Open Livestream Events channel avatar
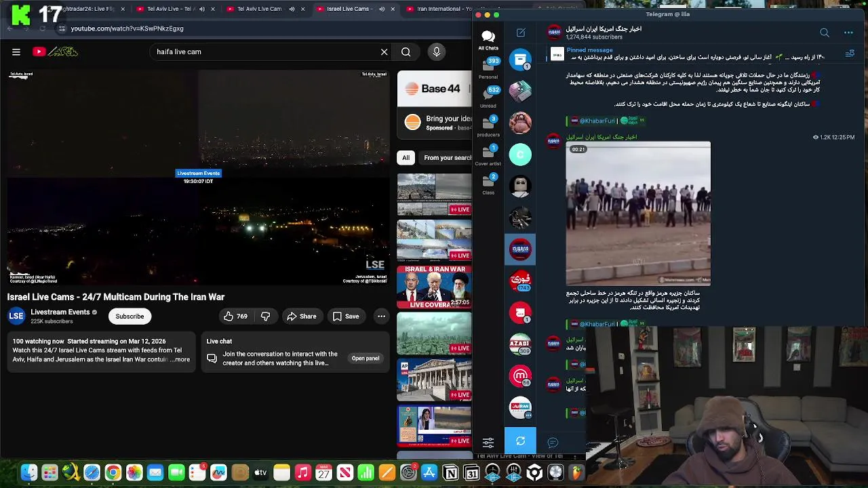This screenshot has height=488, width=868. point(16,316)
